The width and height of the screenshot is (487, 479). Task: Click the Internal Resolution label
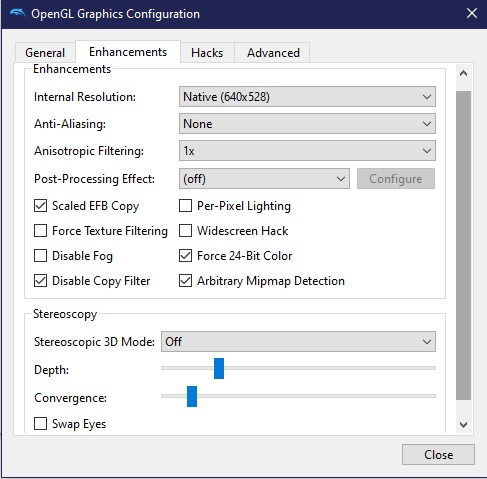(x=85, y=97)
